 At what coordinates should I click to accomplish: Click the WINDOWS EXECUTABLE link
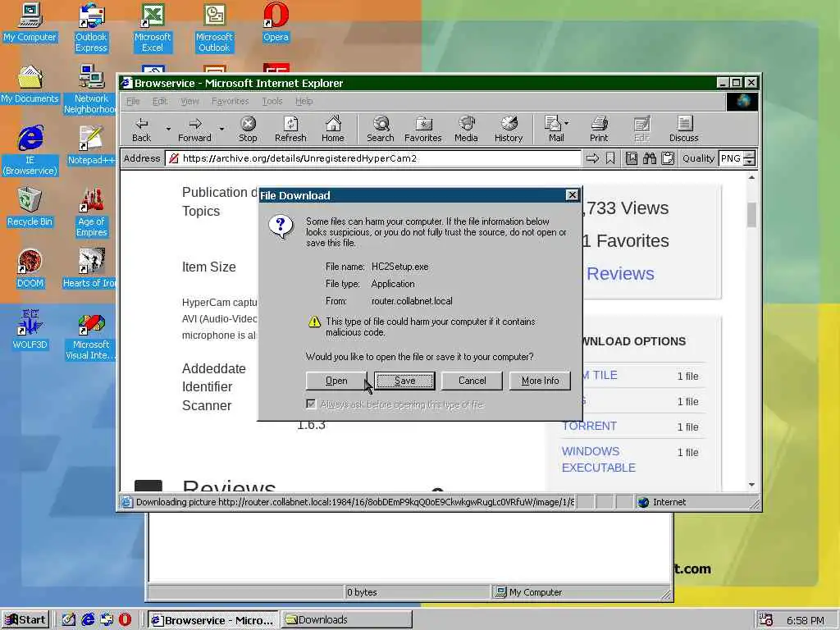click(598, 459)
